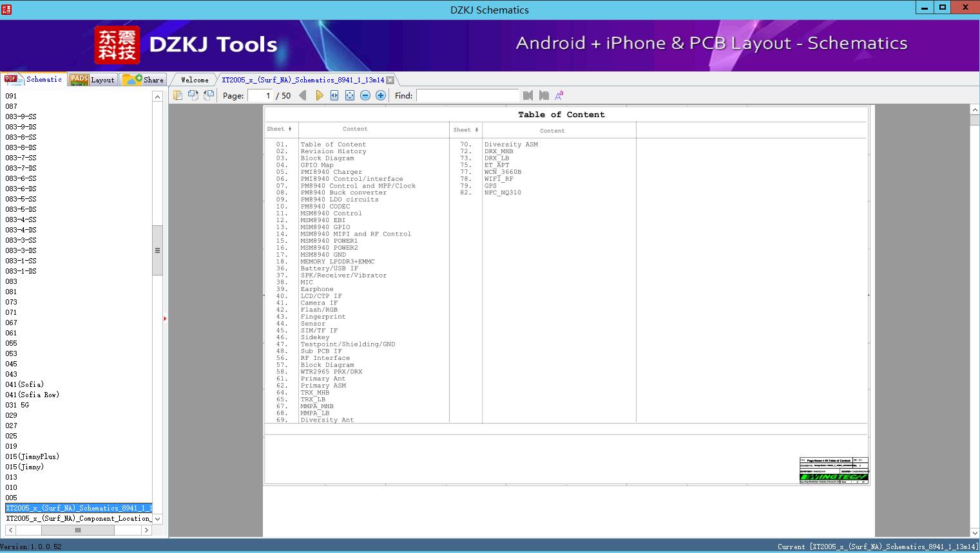This screenshot has width=980, height=553.
Task: Open the first copy-page toolbar icon
Action: coord(178,95)
